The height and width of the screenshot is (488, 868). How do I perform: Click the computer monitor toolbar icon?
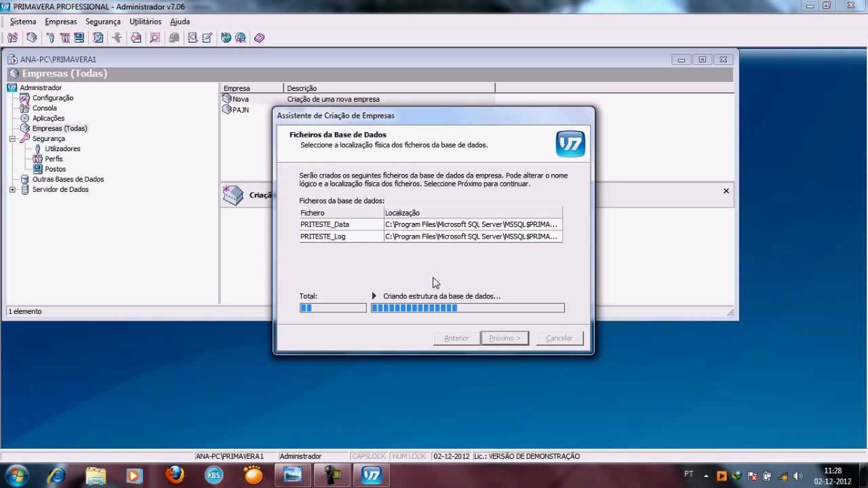(x=79, y=38)
